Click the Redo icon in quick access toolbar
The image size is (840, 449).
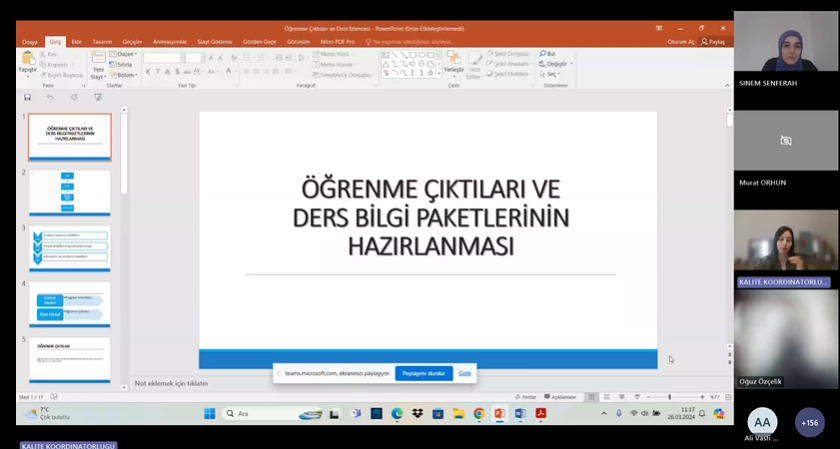click(74, 98)
